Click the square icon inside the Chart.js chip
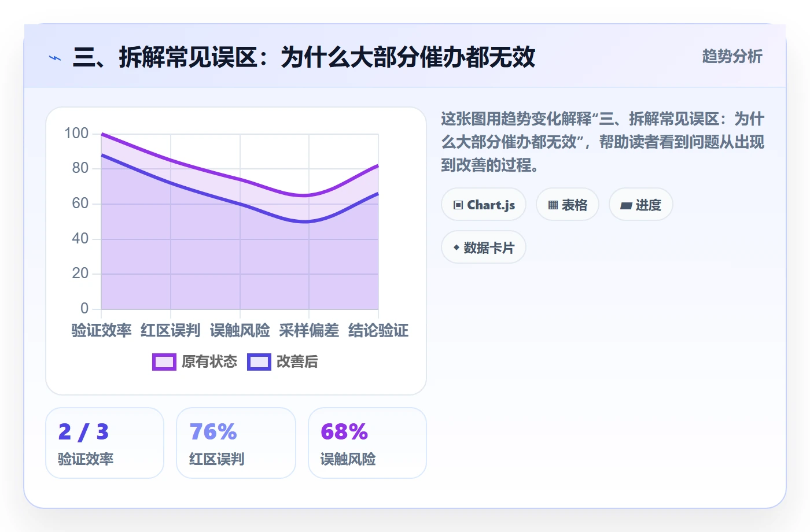This screenshot has height=532, width=810. (458, 205)
